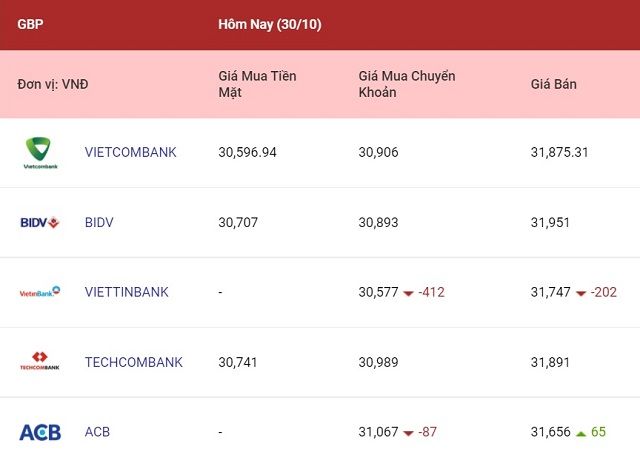
Task: Select the GBP currency header
Action: point(30,23)
